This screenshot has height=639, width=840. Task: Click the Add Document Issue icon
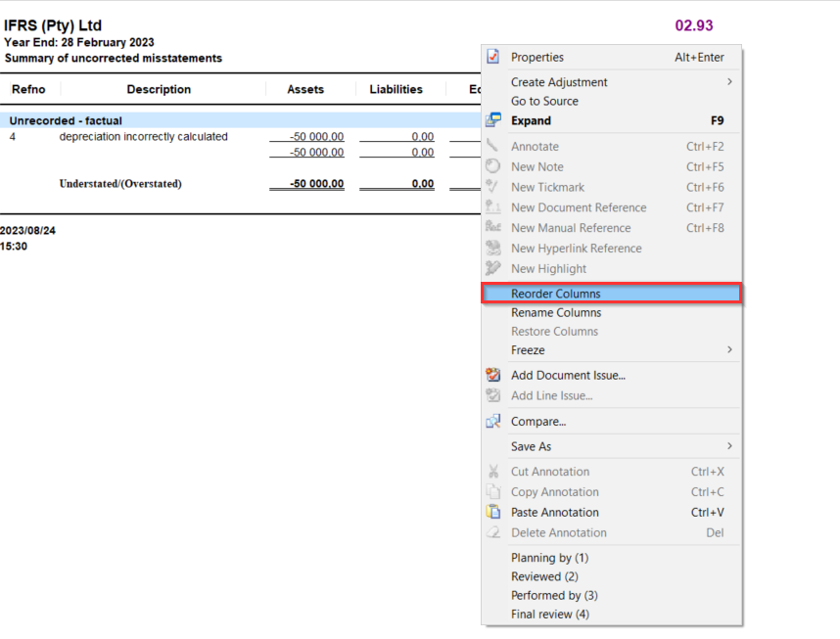493,375
